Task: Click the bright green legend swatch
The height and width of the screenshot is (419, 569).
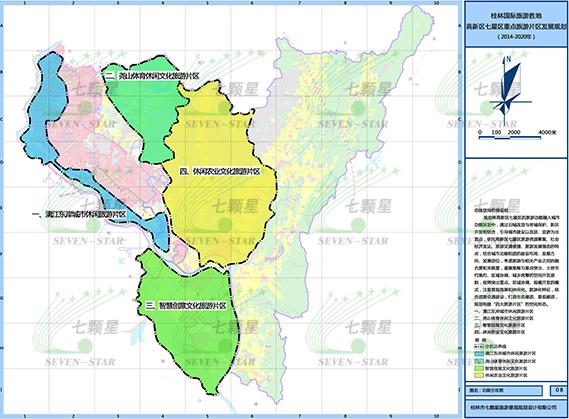Action: pos(479,368)
